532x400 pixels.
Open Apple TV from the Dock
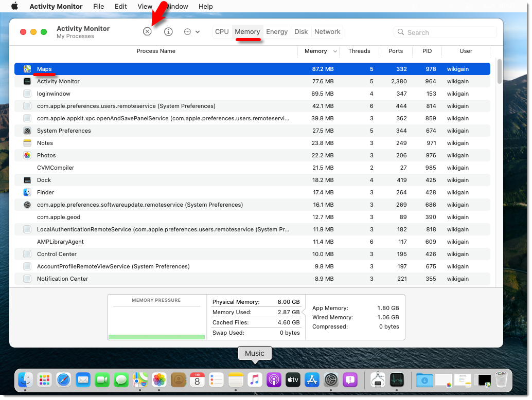pos(293,379)
